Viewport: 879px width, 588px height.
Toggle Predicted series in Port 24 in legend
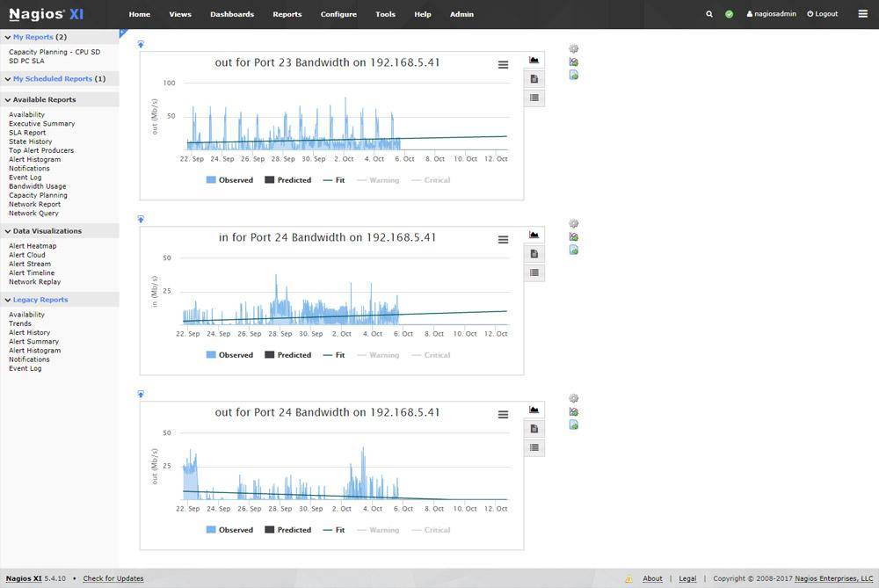pos(288,355)
